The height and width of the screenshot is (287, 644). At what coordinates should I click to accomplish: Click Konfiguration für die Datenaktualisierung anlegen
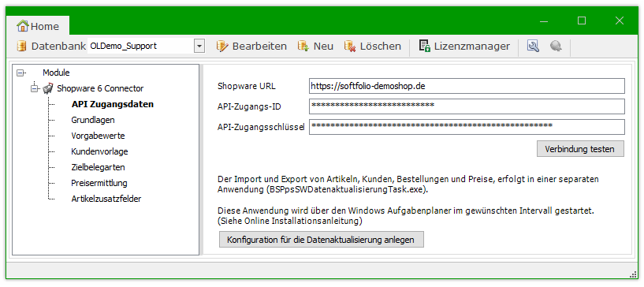pos(321,240)
